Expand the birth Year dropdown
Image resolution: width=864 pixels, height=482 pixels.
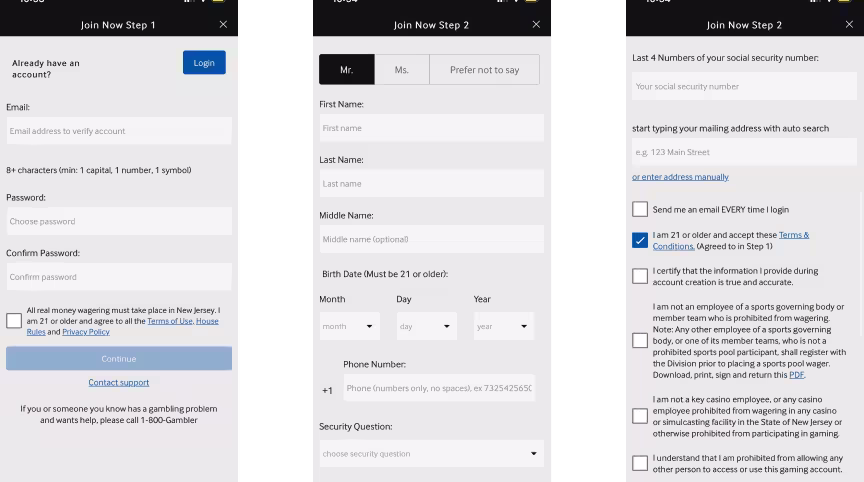[x=503, y=326]
